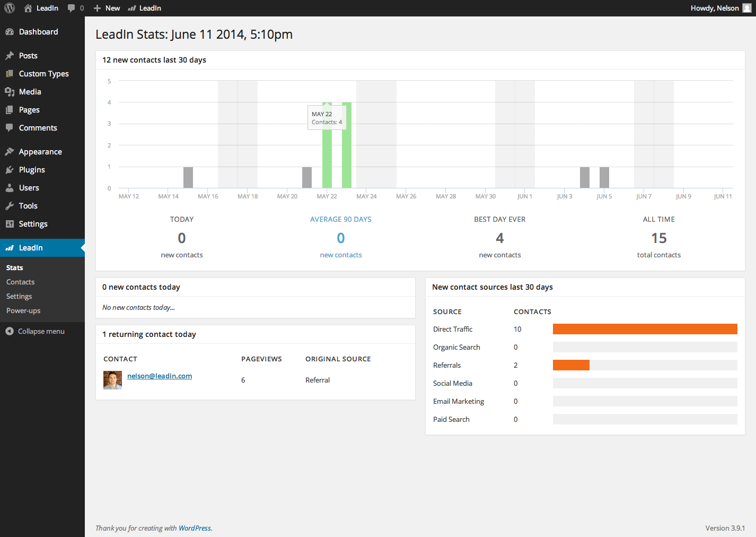The height and width of the screenshot is (537, 756).
Task: Click the orange Direct Traffic bar
Action: click(645, 329)
